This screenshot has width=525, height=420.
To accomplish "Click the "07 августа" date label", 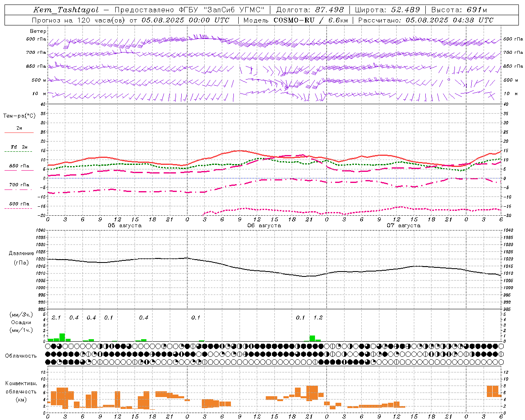I will (404, 226).
